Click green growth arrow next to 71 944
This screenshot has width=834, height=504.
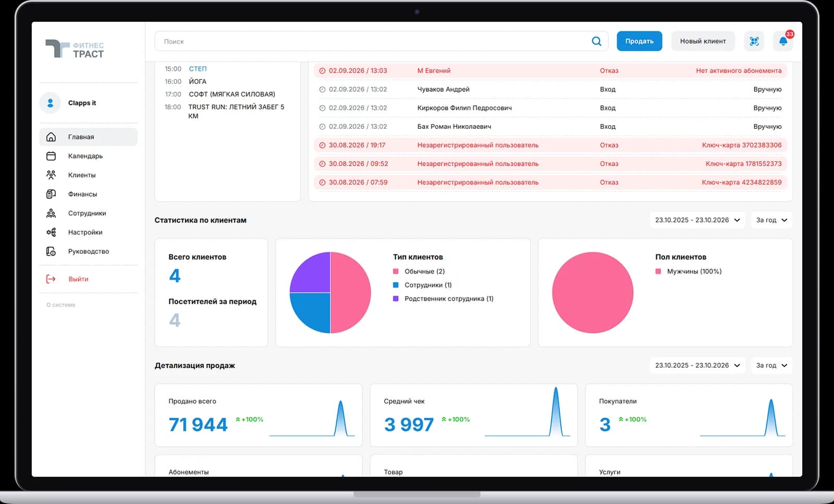[238, 419]
